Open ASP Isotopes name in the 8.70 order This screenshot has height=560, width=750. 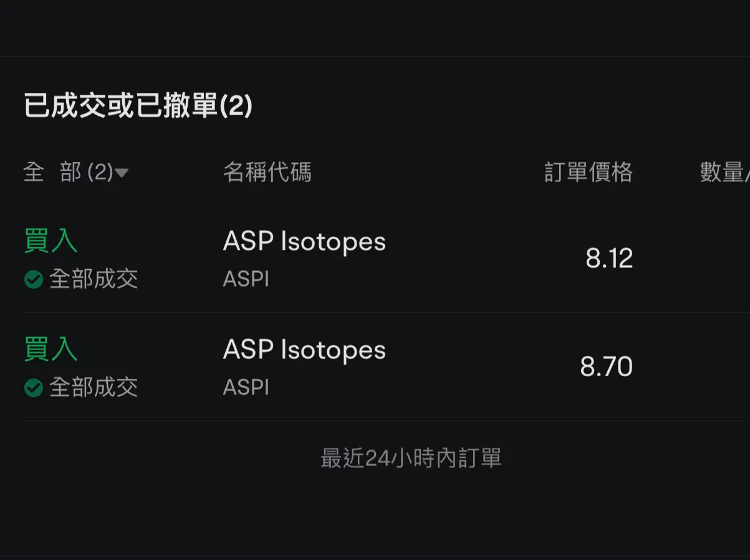tap(304, 351)
